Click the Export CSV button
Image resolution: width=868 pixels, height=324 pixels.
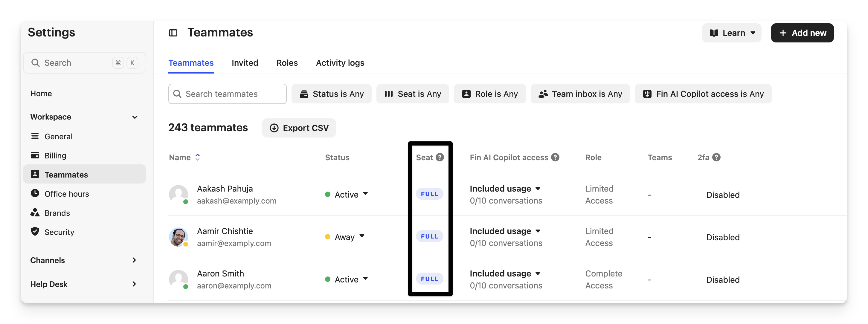point(299,128)
